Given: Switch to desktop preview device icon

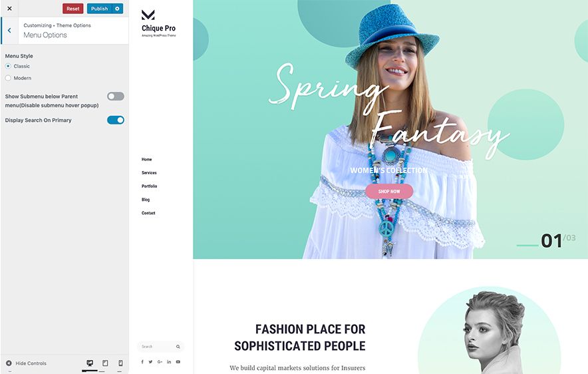Looking at the screenshot, I should point(90,363).
